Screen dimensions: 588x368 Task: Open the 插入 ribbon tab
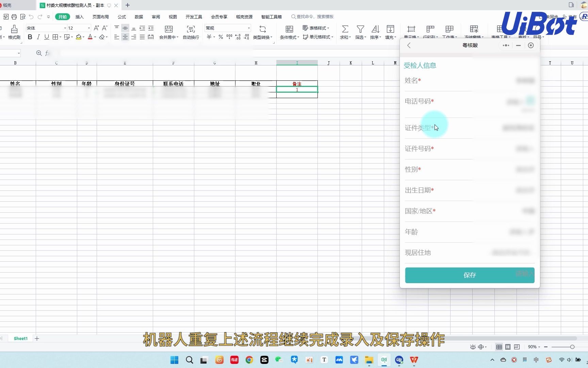(79, 16)
